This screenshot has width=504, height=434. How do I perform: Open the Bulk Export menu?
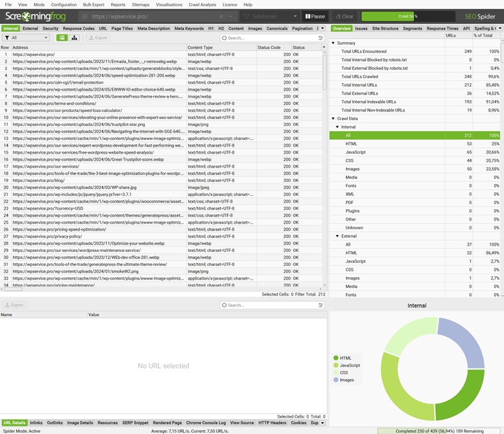(93, 4)
